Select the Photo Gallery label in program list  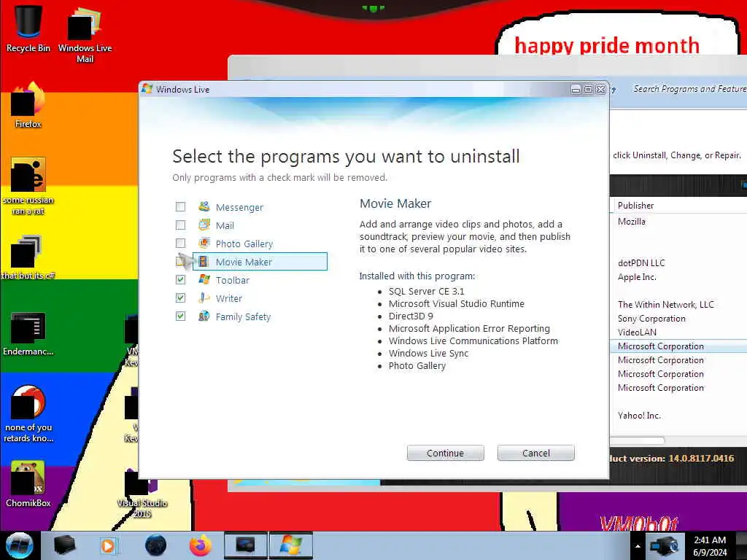pos(244,244)
